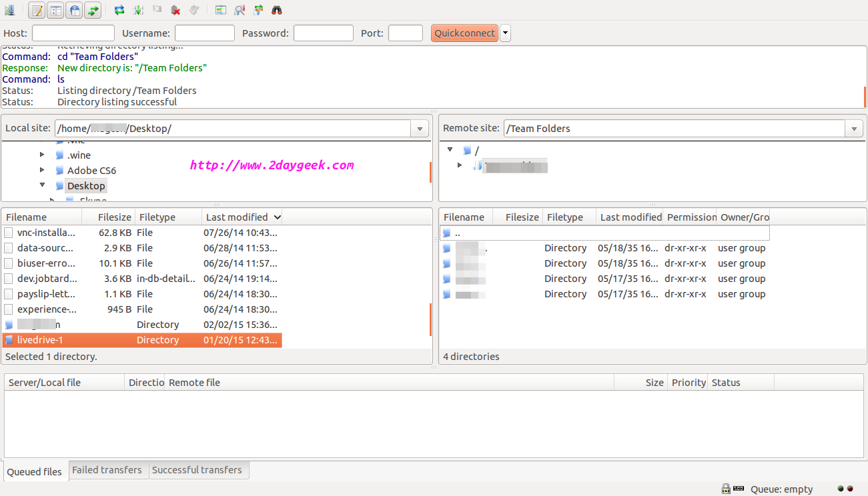This screenshot has width=868, height=496.
Task: Toggle the transfer queue display
Action: [93, 10]
